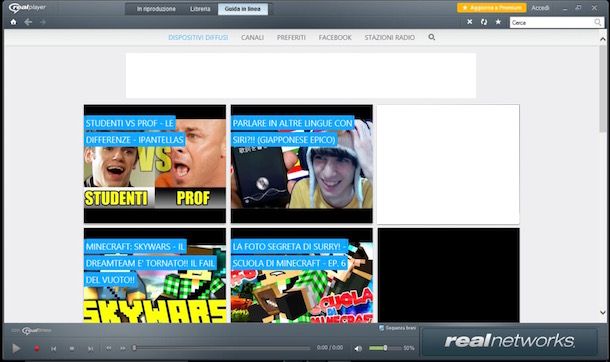Go to the home page icon
610x362 pixels.
pos(13,22)
